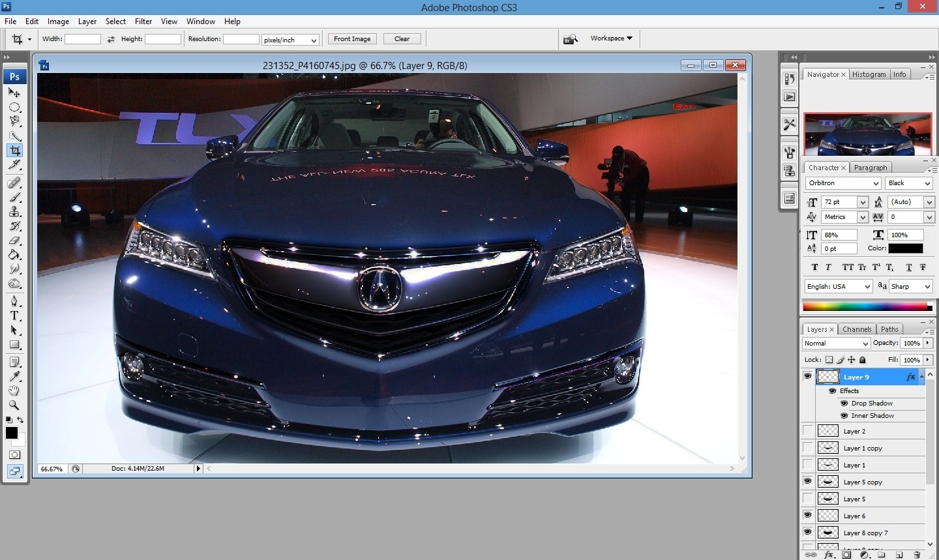Select the Healing Brush tool

(x=14, y=183)
